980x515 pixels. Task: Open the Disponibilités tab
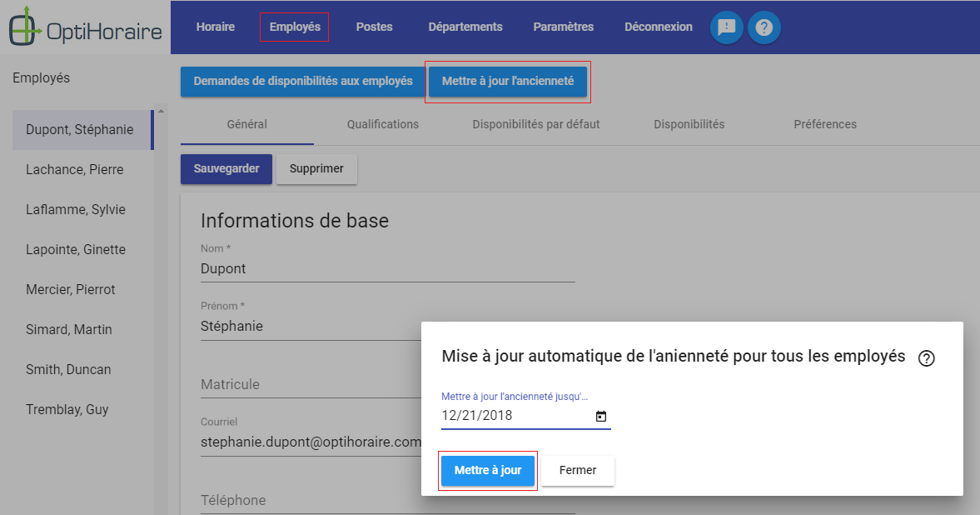tap(689, 124)
